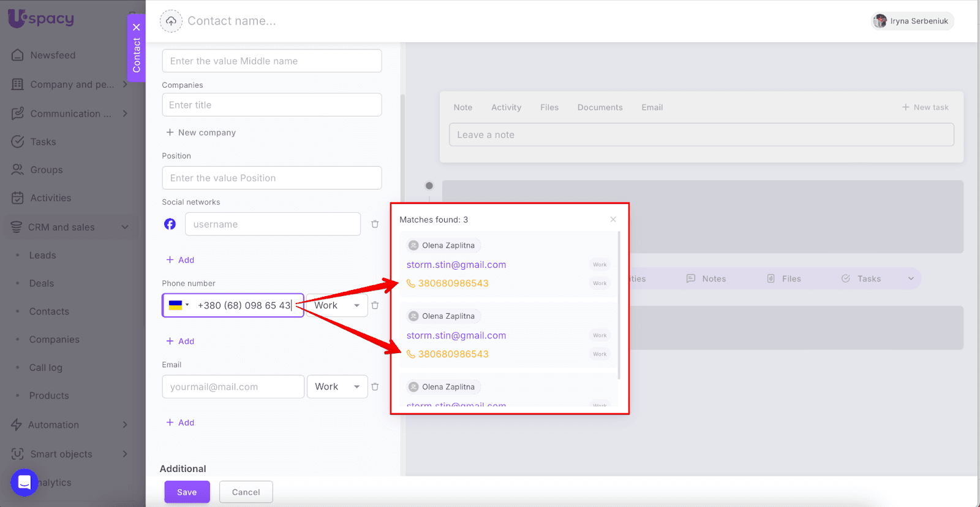Delete the social network username row

coord(375,224)
